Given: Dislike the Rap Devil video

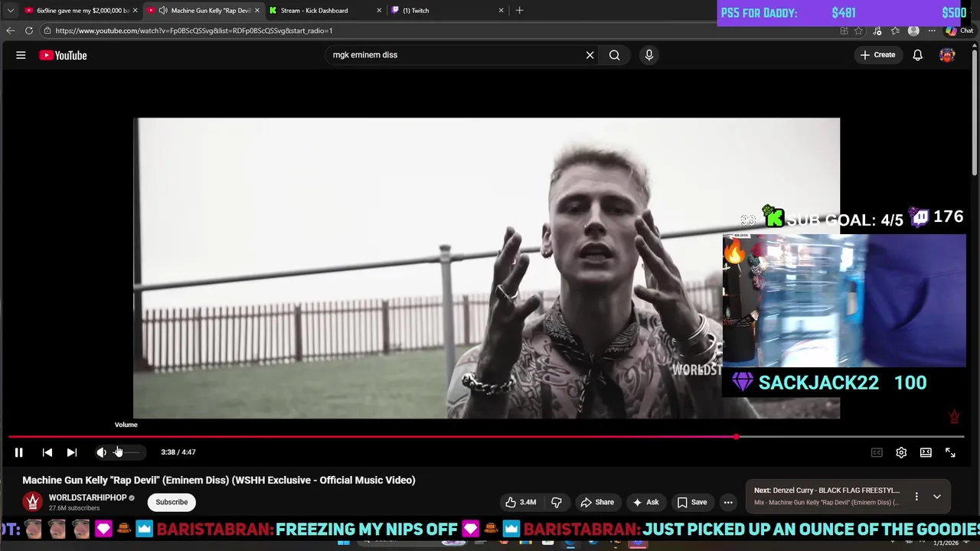Looking at the screenshot, I should pyautogui.click(x=557, y=502).
